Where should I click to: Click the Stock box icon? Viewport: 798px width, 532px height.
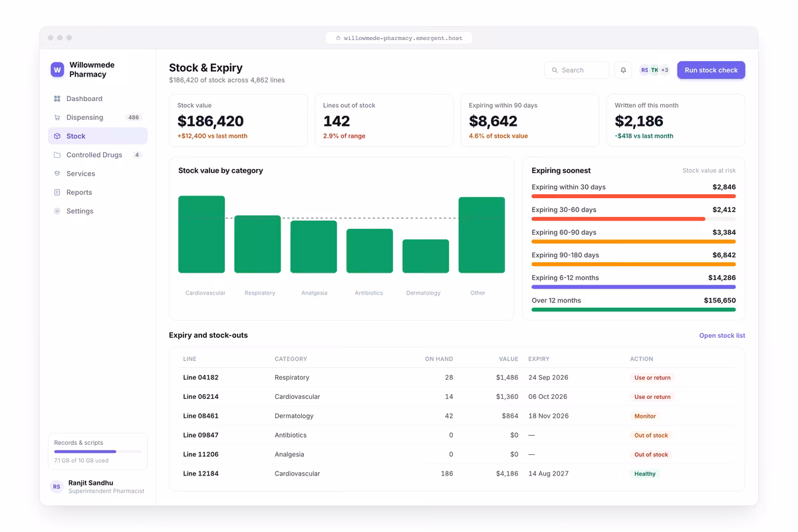coord(57,136)
